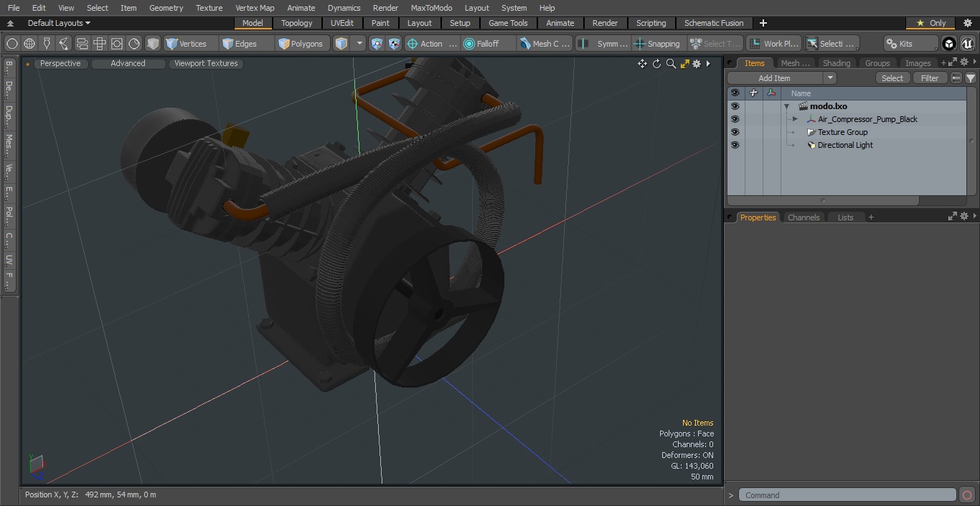980x506 pixels.
Task: Change the Perspective viewport type
Action: coord(60,63)
